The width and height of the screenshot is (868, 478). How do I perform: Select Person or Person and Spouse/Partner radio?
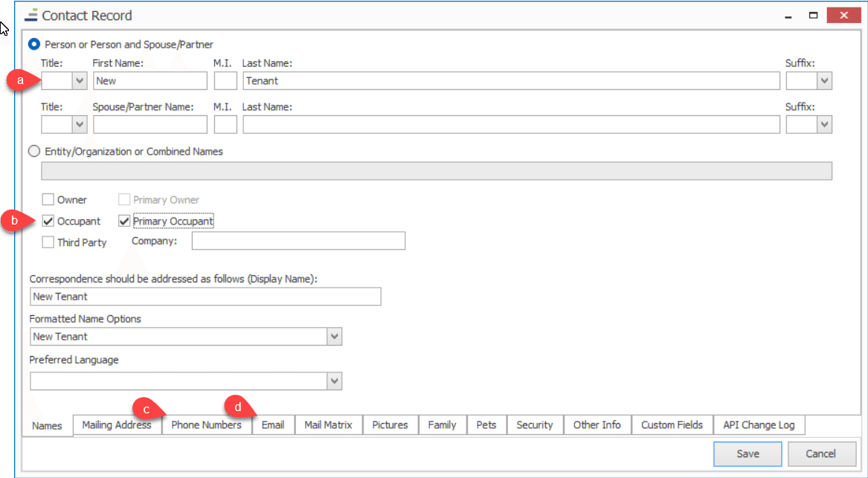point(34,44)
